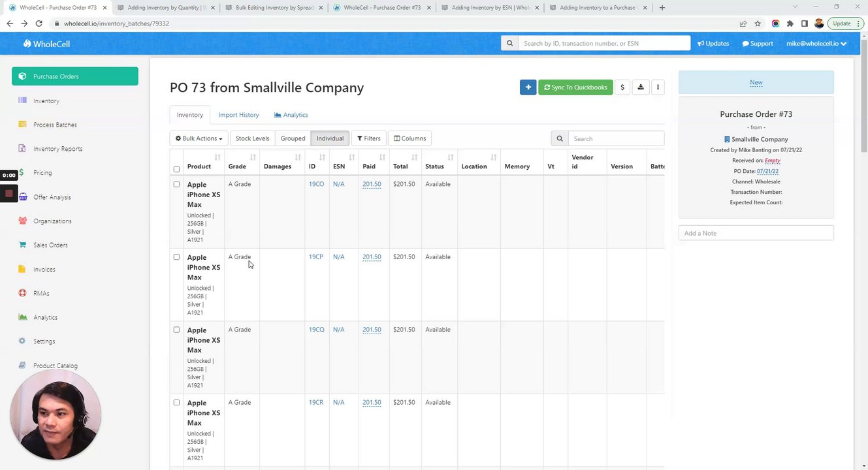Open the Bulk Actions dropdown
This screenshot has width=868, height=470.
coord(199,138)
